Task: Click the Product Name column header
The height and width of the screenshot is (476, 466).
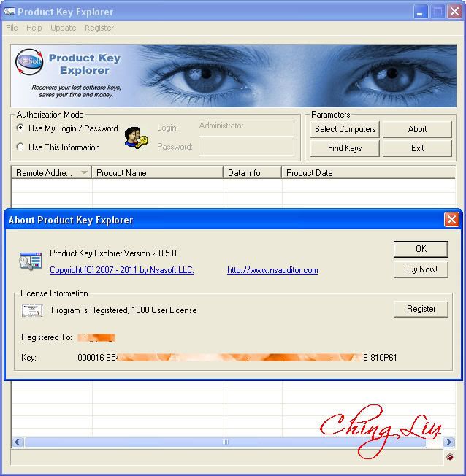Action: click(x=157, y=173)
